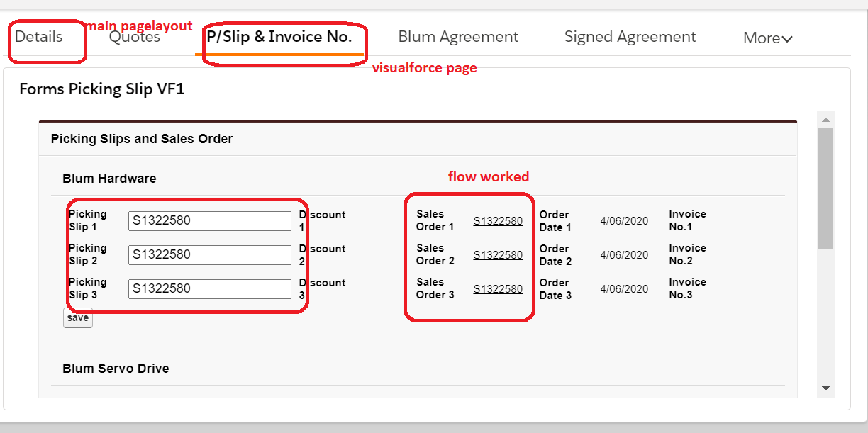Viewport: 868px width, 433px height.
Task: Click the Blum Servo Drive section title
Action: [x=116, y=369]
